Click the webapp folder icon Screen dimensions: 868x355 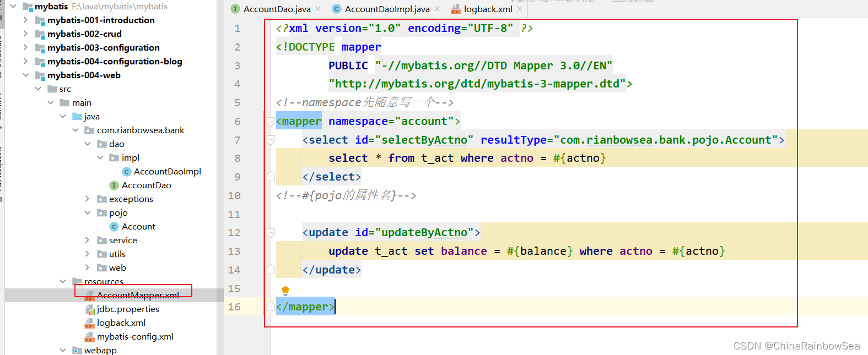pos(77,351)
